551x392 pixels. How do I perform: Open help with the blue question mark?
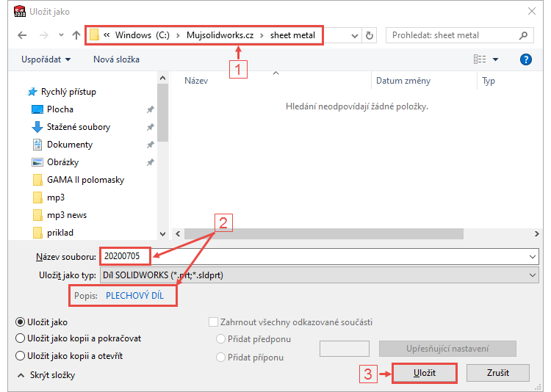point(526,59)
